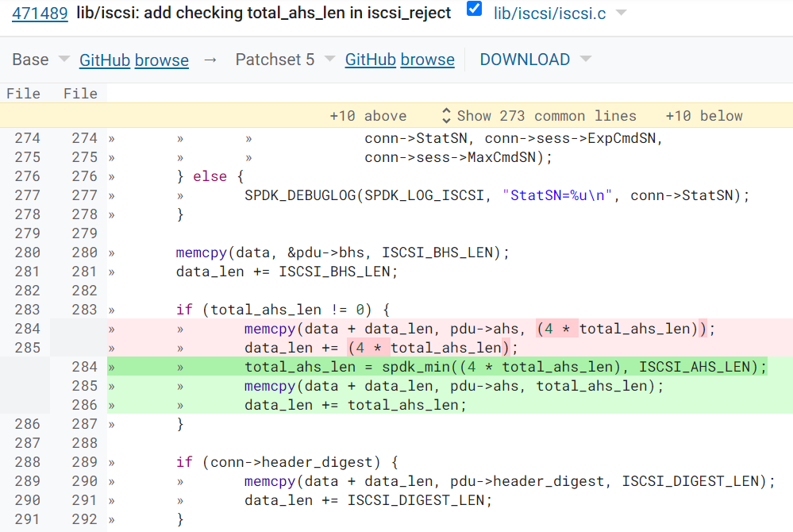Screen dimensions: 793x532
Task: Click the SPDK_DEBUGLOG StatSN code line
Action: (x=497, y=195)
